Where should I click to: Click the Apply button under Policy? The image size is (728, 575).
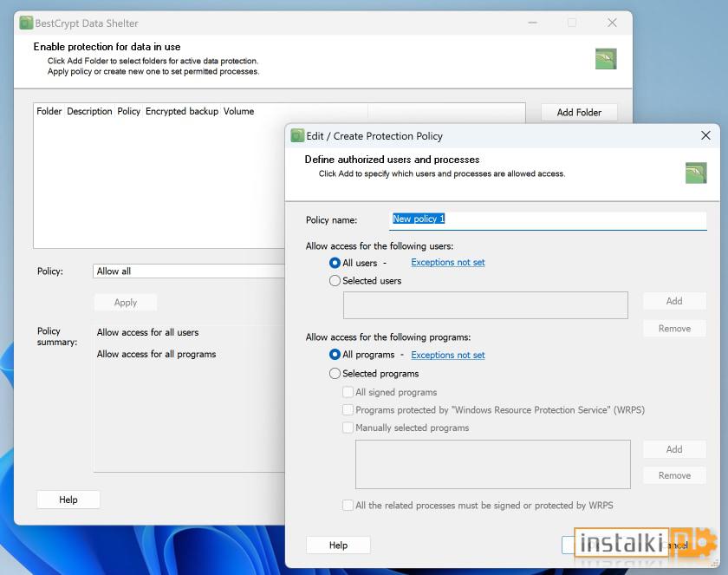tap(126, 303)
